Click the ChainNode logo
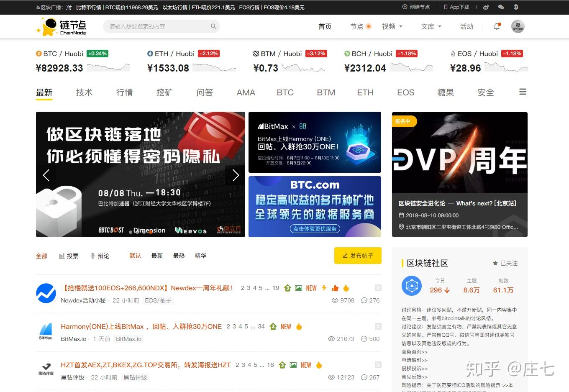The width and height of the screenshot is (569, 392). point(61,26)
